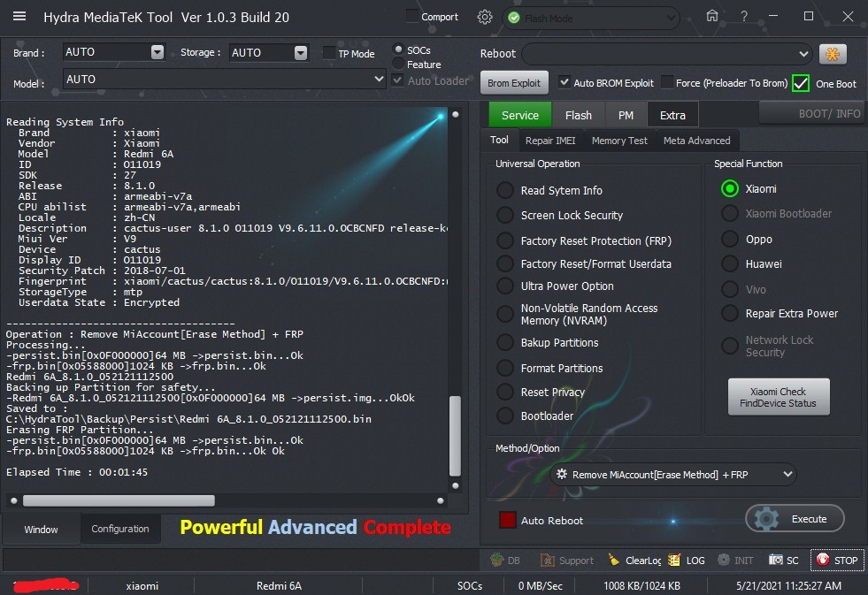Viewport: 868px width, 595px height.
Task: Choose Reset Privacy option
Action: point(505,392)
